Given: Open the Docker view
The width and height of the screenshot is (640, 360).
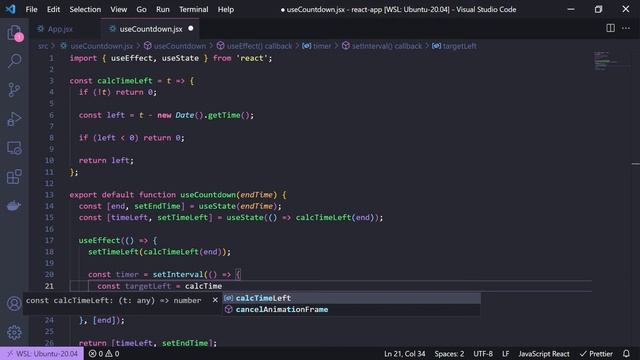Looking at the screenshot, I should click(14, 206).
